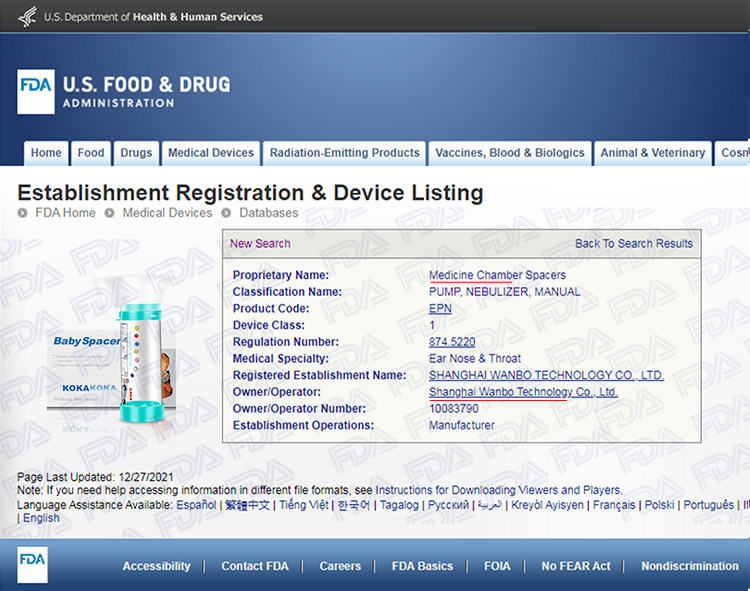
Task: Click U.S. Department of Health & Human Services text
Action: pyautogui.click(x=153, y=17)
